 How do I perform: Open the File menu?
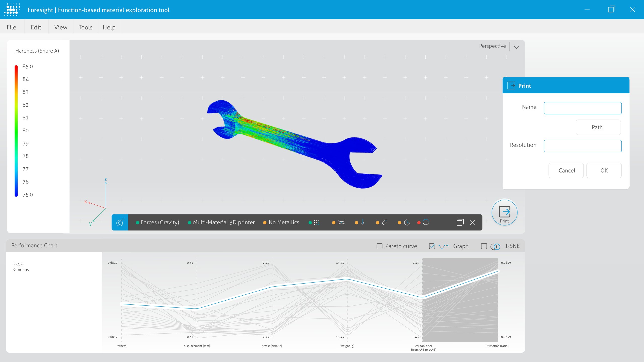coord(12,27)
